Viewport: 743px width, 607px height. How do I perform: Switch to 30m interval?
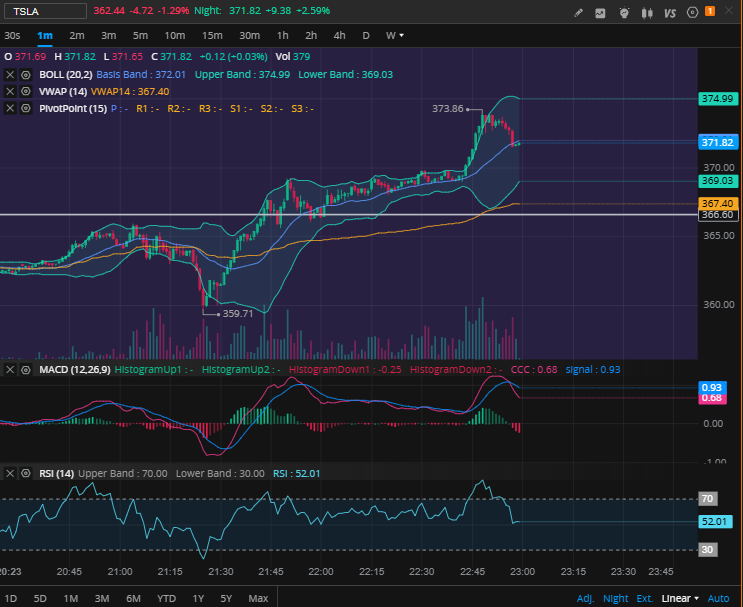pos(250,36)
